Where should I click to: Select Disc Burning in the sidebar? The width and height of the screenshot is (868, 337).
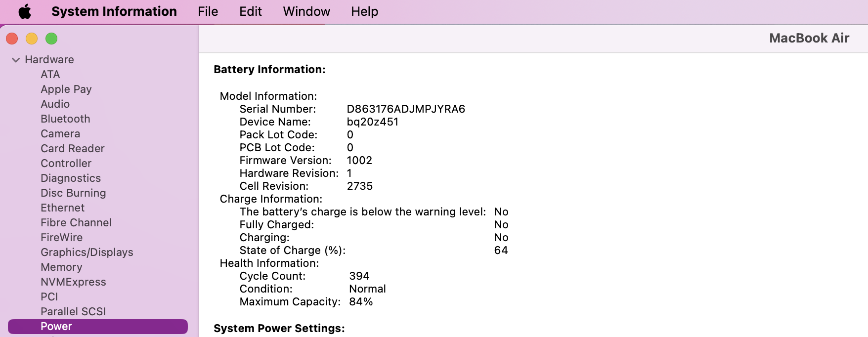coord(73,193)
